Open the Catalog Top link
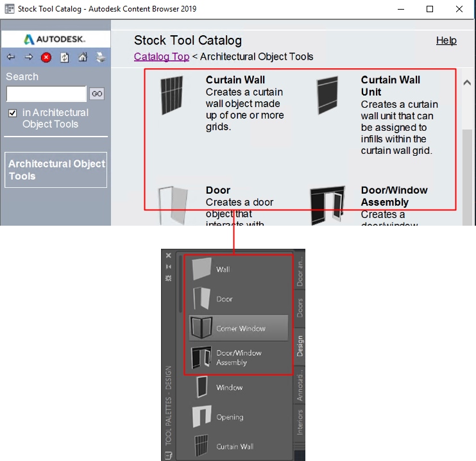 (x=162, y=57)
